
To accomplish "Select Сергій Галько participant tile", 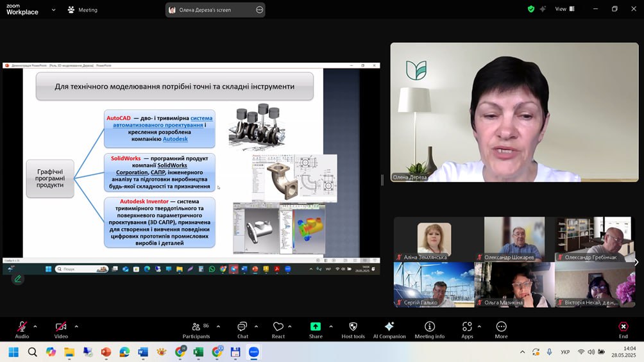I will pyautogui.click(x=434, y=285).
